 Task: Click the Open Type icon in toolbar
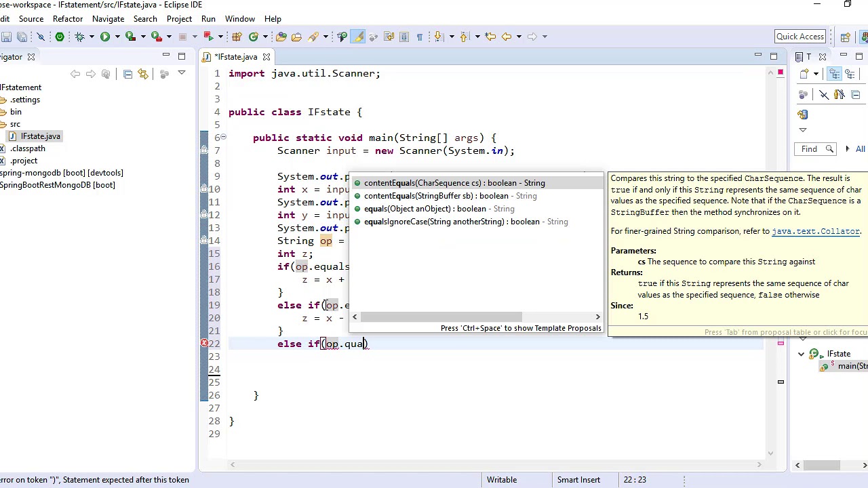(281, 37)
